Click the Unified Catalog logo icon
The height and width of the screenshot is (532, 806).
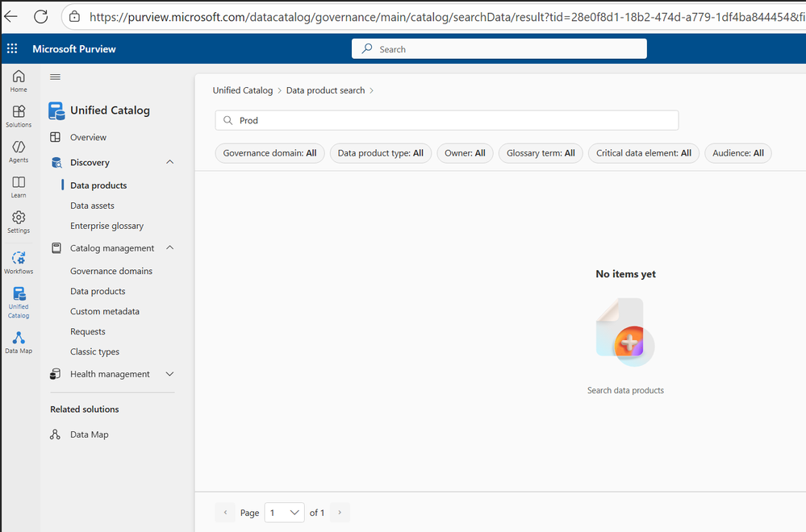pyautogui.click(x=56, y=110)
